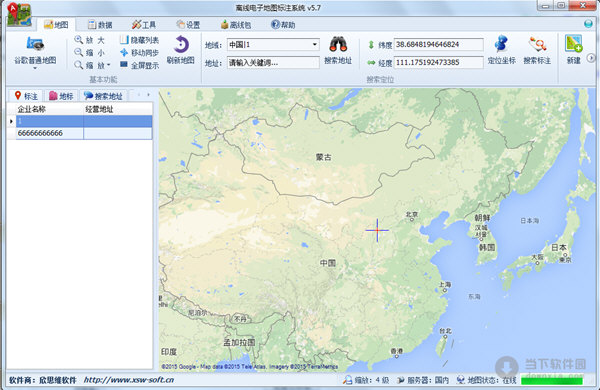
Task: Click the 北京 label on the map
Action: pos(412,214)
